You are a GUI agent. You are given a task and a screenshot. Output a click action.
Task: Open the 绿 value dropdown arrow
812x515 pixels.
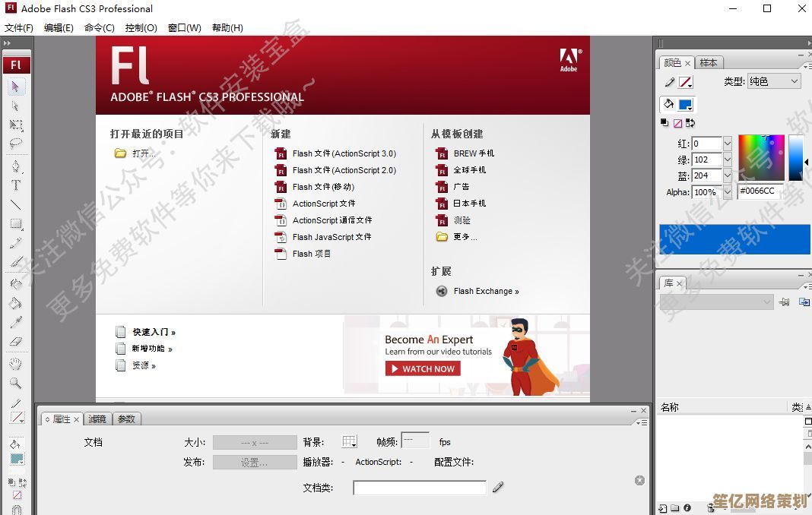(x=728, y=160)
